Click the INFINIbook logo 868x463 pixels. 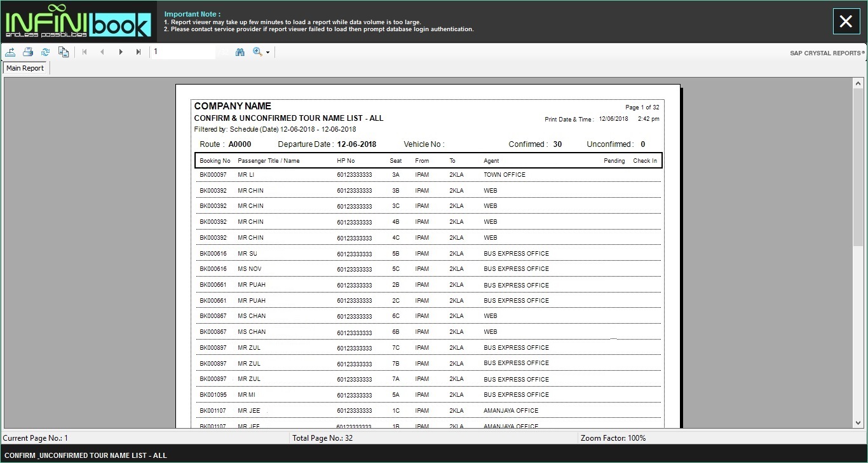pyautogui.click(x=78, y=22)
